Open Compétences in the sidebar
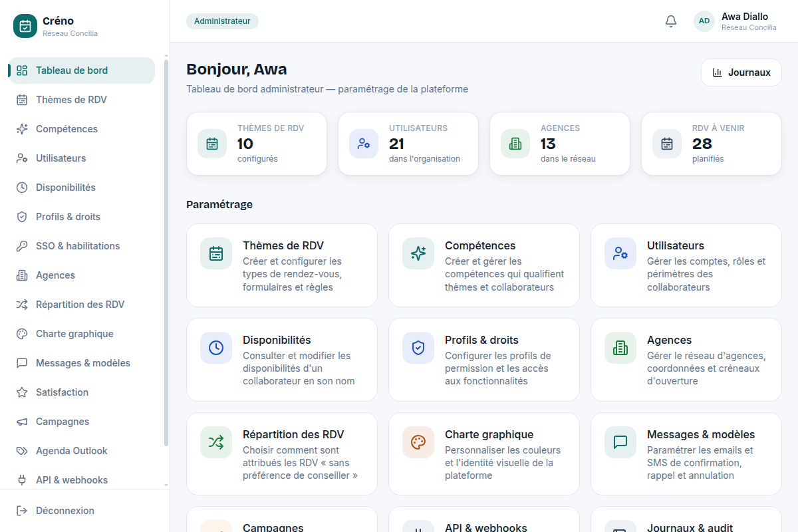The height and width of the screenshot is (532, 798). tap(81, 129)
